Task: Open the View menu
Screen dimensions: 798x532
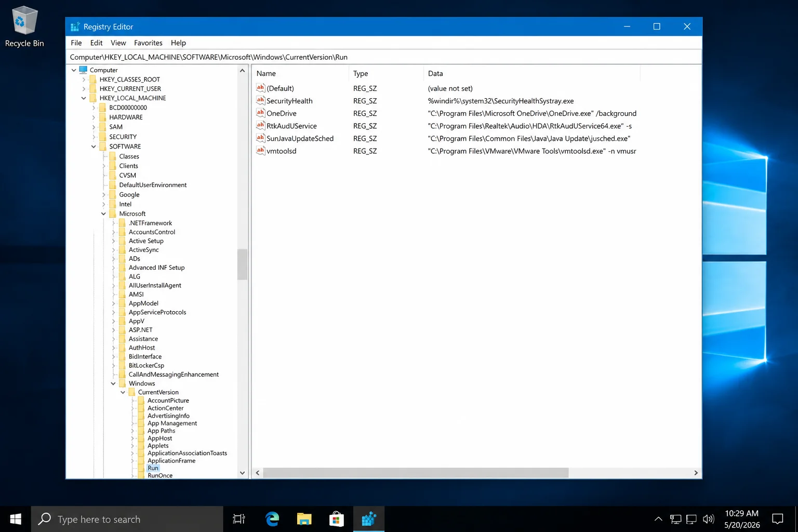Action: 118,43
